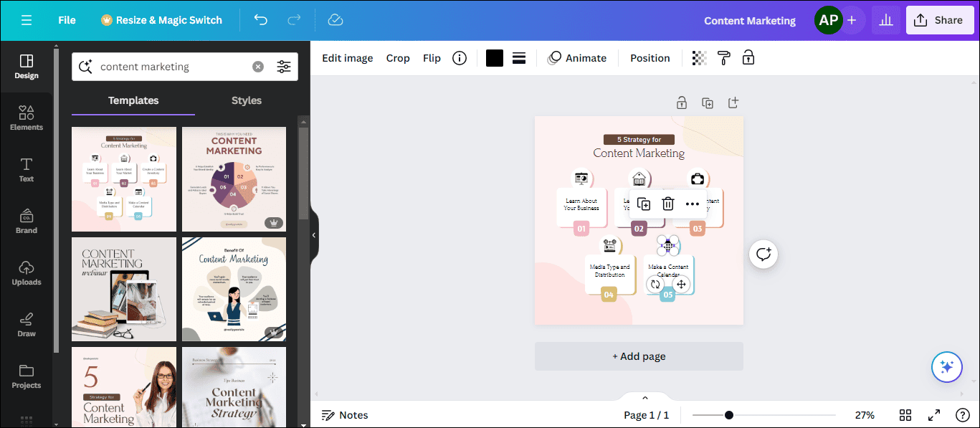Duplicate the page using the icon above the canvas
Screen dimensions: 980x428
click(x=708, y=103)
